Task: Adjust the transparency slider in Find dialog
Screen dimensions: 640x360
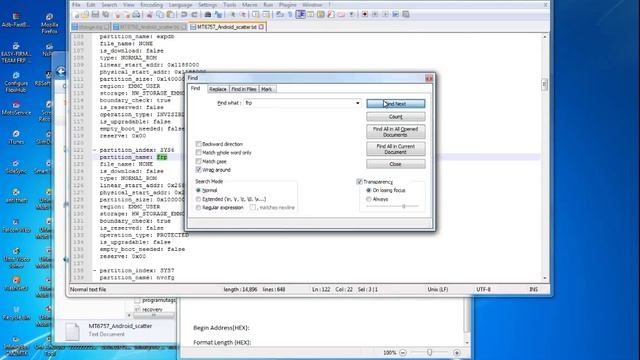Action: pyautogui.click(x=403, y=207)
